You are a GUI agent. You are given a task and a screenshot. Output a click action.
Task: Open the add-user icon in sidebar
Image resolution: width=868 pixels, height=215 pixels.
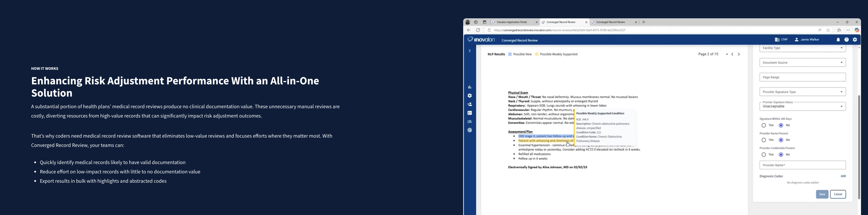pos(469,104)
